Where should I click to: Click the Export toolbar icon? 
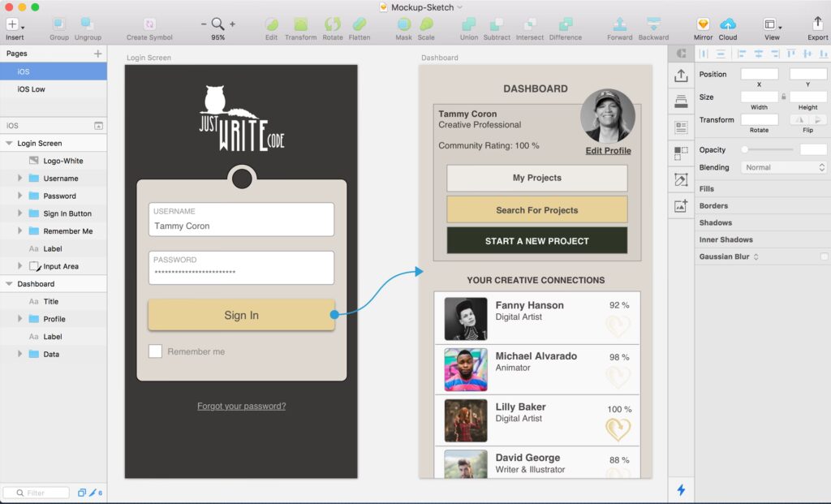click(x=817, y=25)
